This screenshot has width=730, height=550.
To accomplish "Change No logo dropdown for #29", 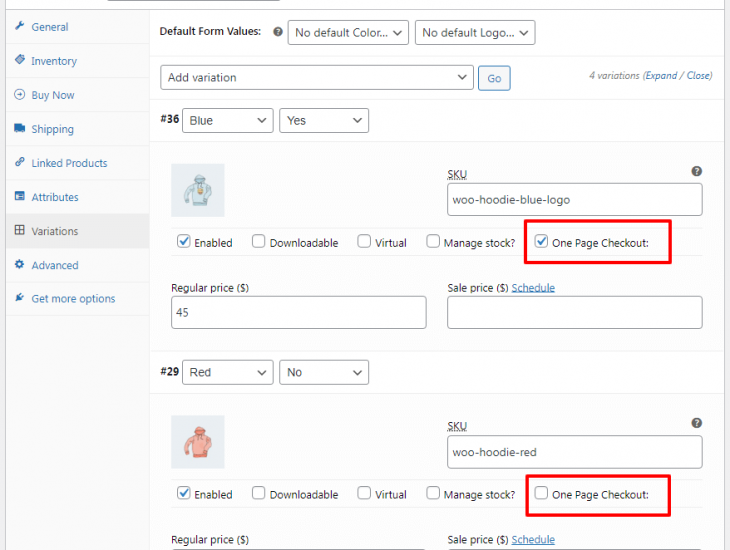I will coord(324,372).
